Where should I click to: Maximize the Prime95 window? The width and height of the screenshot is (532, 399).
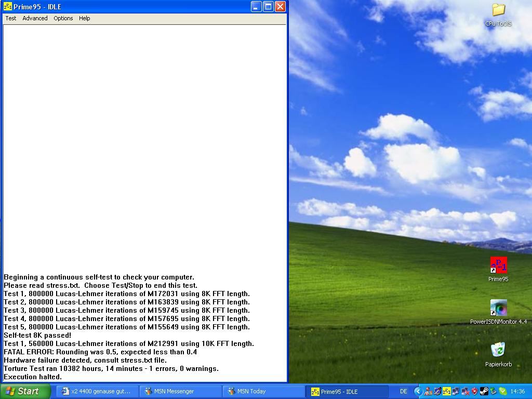[x=268, y=6]
